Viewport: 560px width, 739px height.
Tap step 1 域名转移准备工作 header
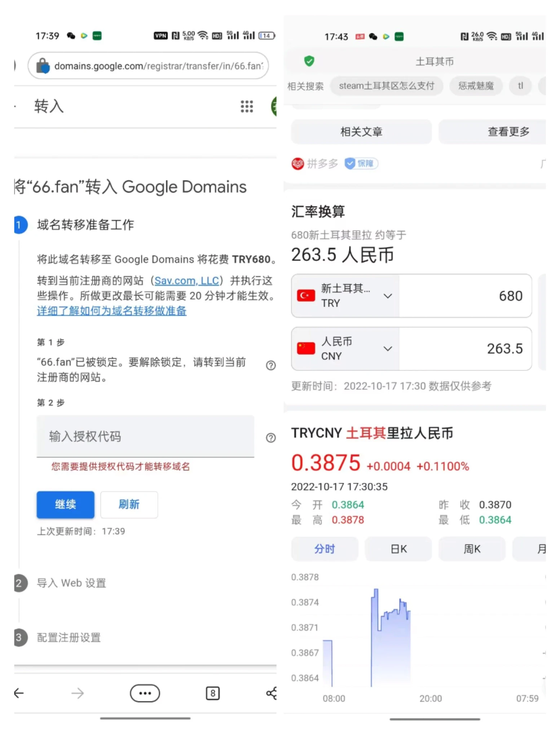85,224
